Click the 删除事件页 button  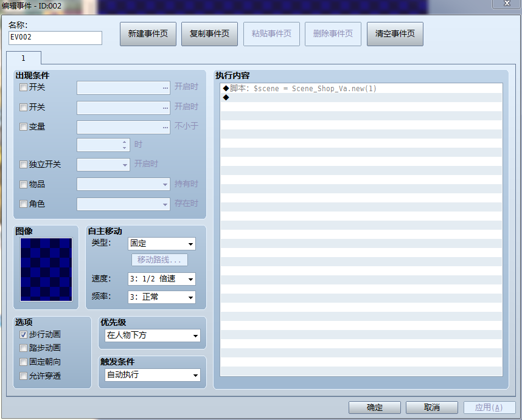coord(333,34)
